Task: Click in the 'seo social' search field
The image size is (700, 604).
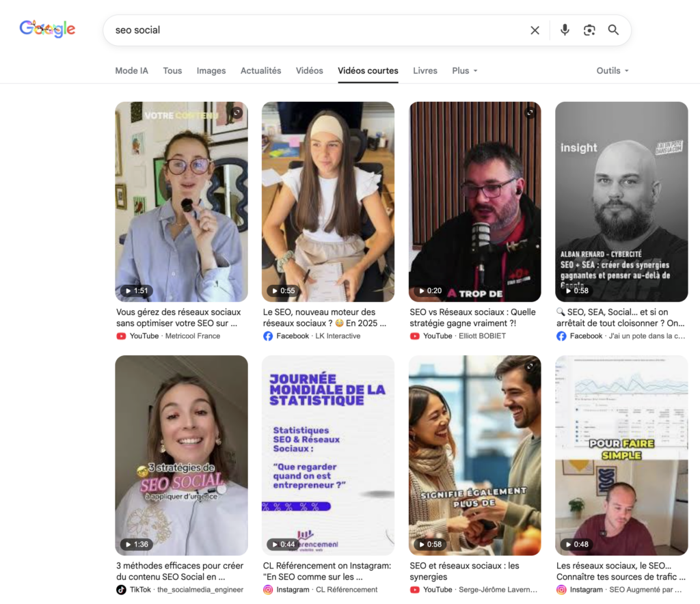Action: [x=314, y=30]
